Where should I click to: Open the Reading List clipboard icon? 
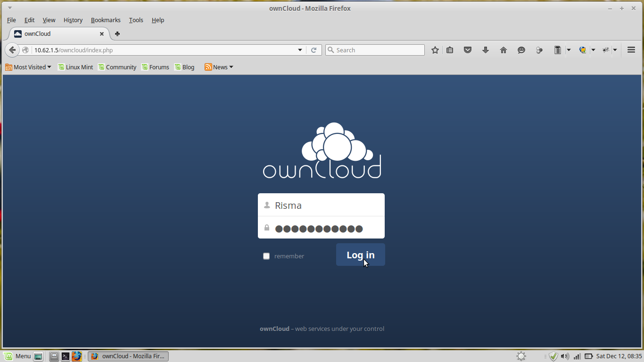pos(449,49)
